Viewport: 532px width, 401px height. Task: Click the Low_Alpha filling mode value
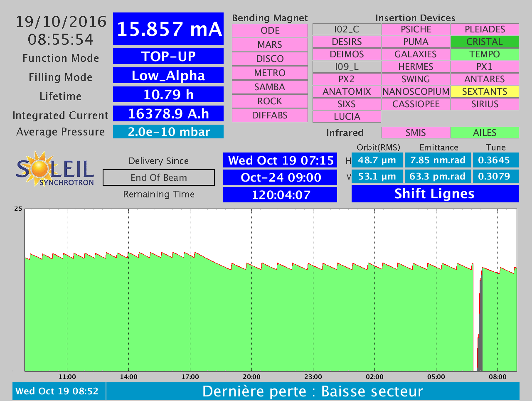(168, 75)
